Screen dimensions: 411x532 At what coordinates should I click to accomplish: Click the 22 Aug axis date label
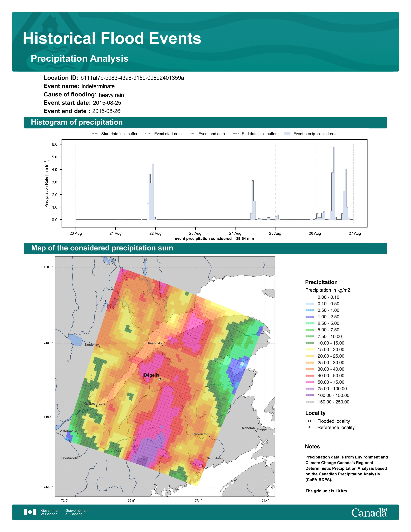coord(155,233)
